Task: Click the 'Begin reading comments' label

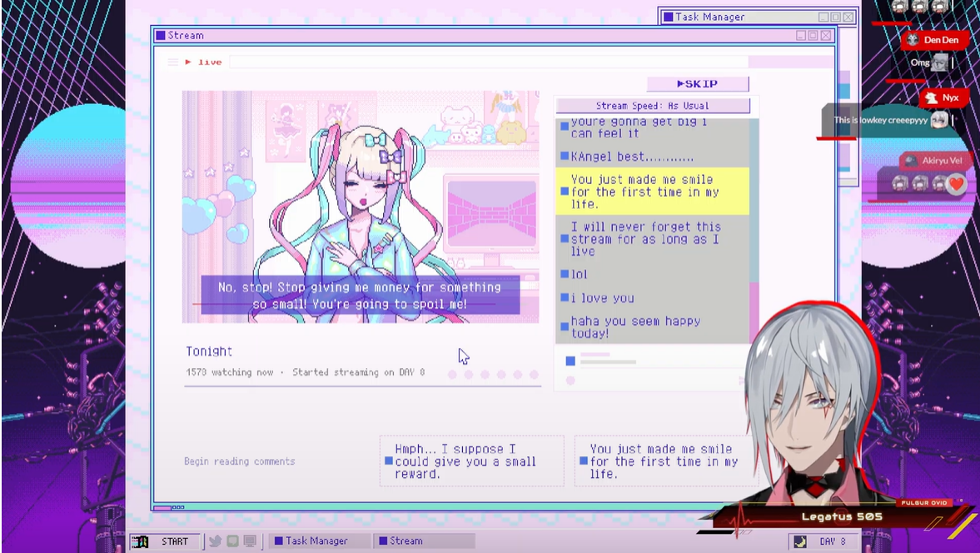Action: point(239,461)
